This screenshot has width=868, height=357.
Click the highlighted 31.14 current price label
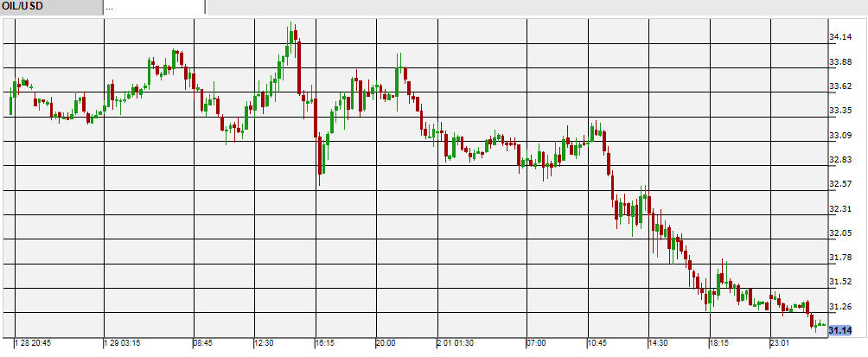841,330
